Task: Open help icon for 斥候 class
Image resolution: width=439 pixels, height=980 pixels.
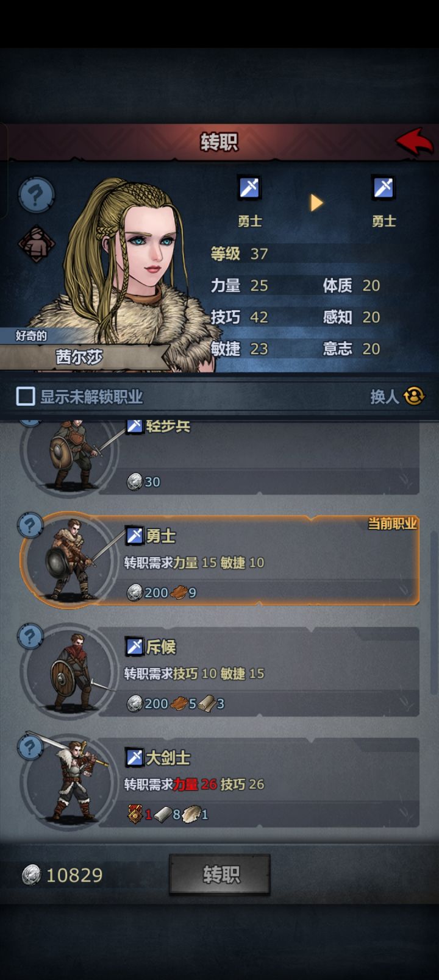Action: 30,636
